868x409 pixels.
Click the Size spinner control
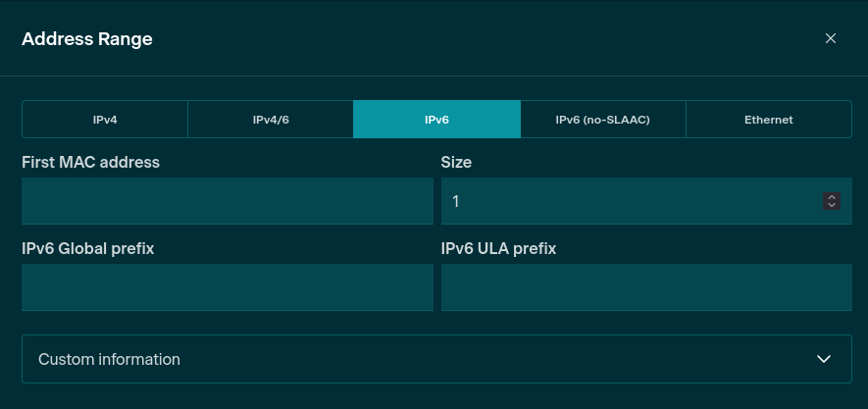(832, 201)
